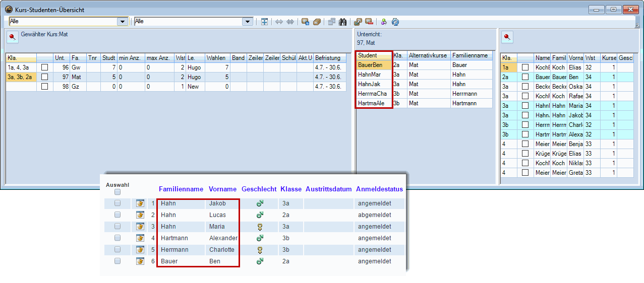Select student cell 'BauerBen'

pyautogui.click(x=374, y=65)
